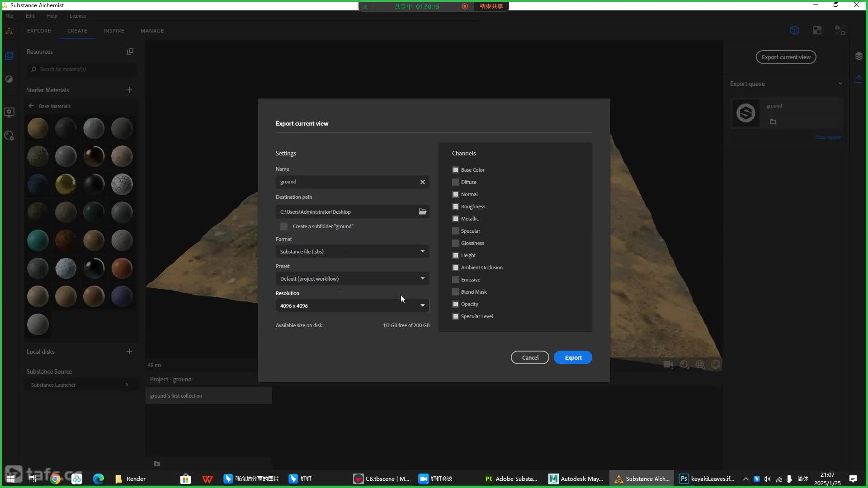Add a local disk with plus icon
This screenshot has height=488, width=868.
pos(129,352)
